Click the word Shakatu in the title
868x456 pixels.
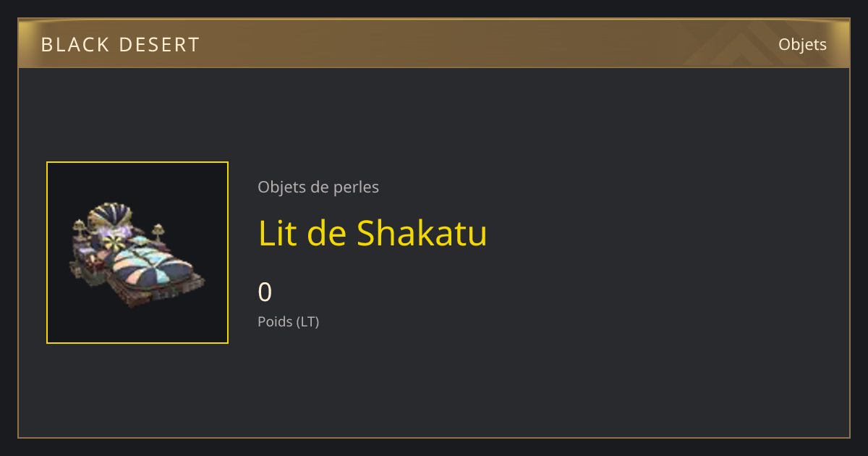point(422,233)
